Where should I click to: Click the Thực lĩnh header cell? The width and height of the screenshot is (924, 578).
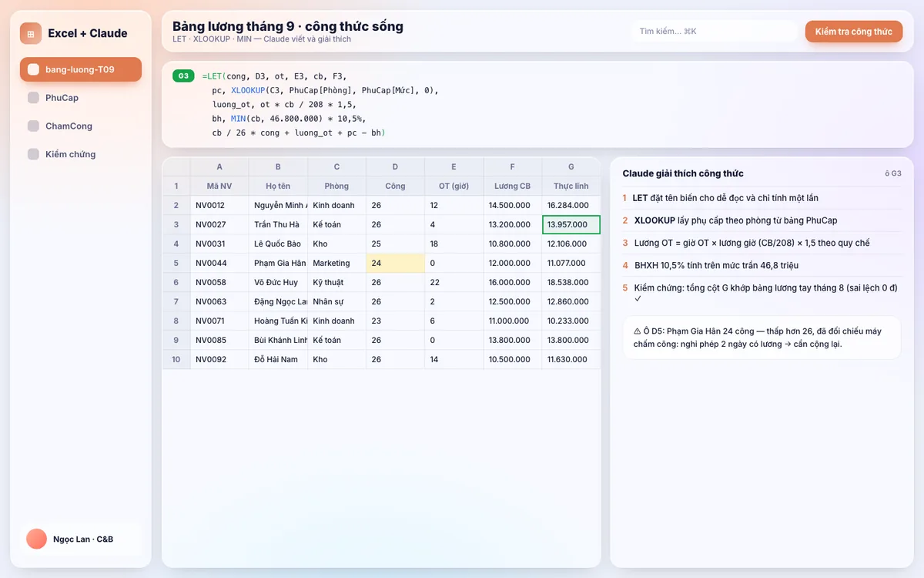point(571,186)
